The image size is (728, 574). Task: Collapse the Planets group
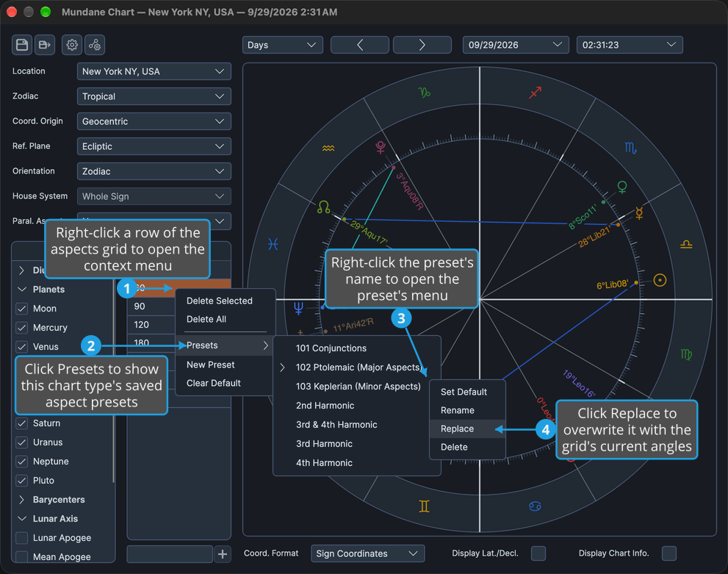click(22, 290)
